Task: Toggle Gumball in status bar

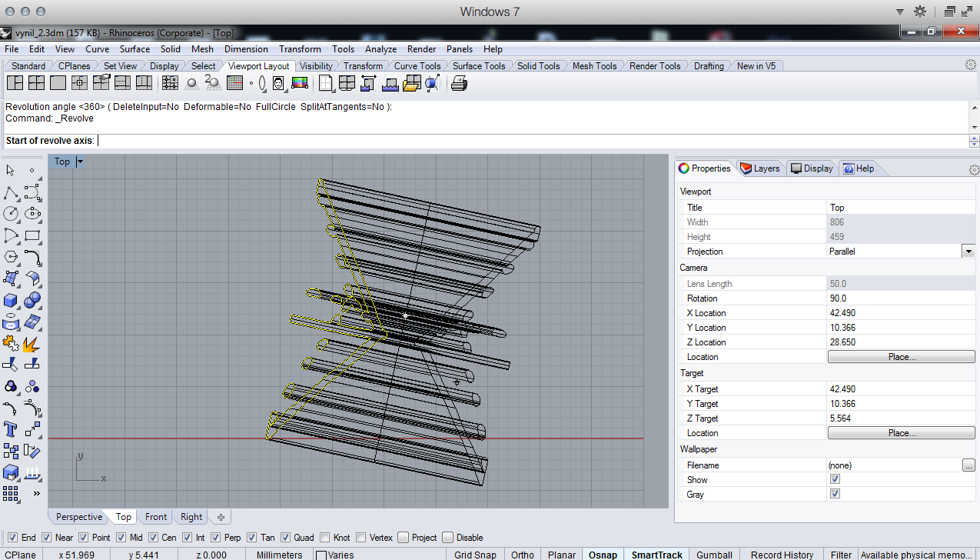Action: click(714, 555)
